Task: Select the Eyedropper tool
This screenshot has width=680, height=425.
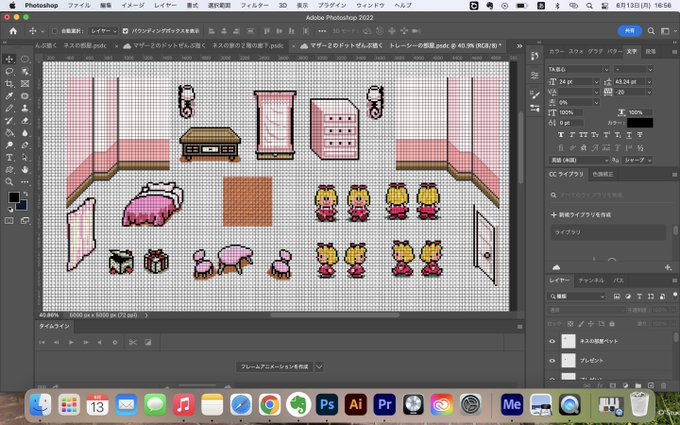Action: pyautogui.click(x=9, y=96)
